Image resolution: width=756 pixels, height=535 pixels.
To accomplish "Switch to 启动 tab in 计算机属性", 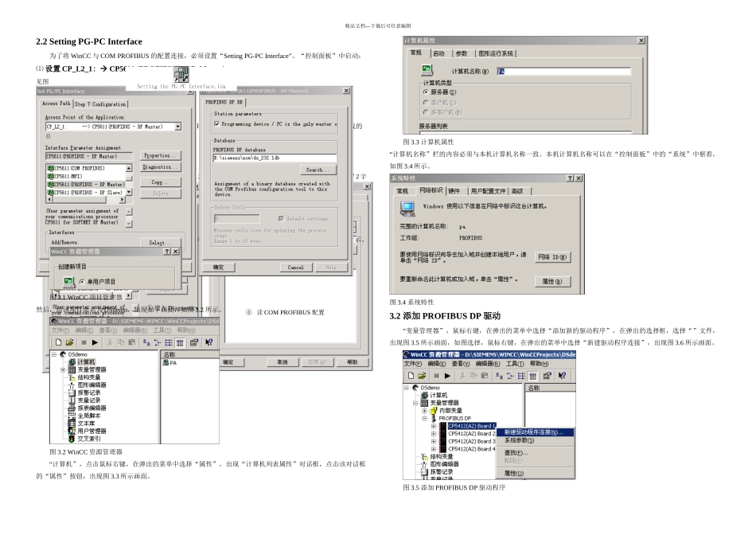I will pyautogui.click(x=438, y=53).
